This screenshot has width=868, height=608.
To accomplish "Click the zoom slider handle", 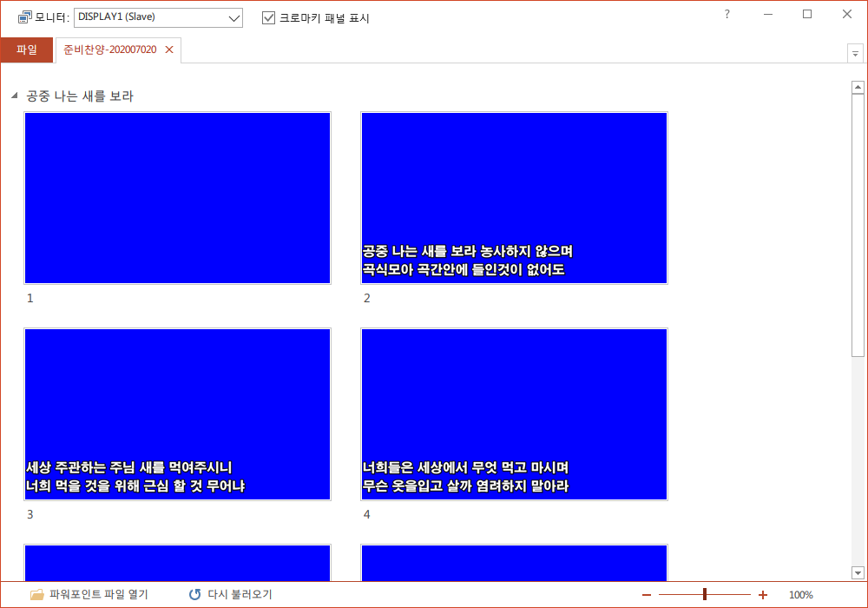I will coord(705,595).
